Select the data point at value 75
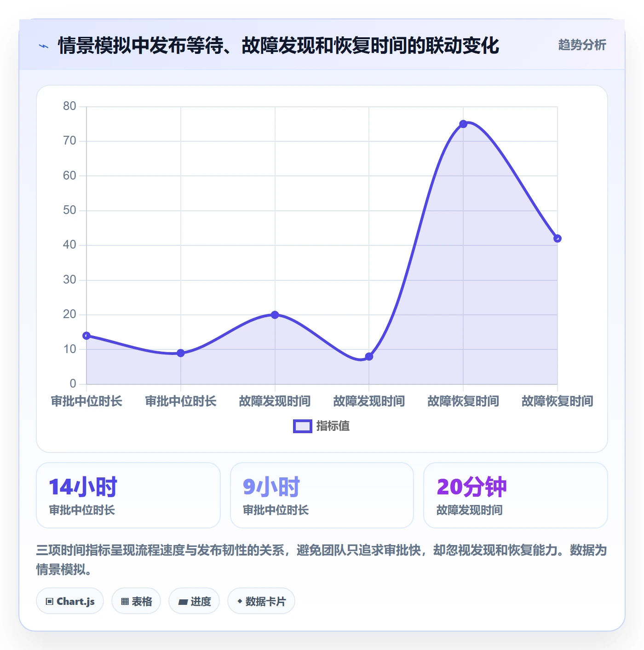Viewport: 644px width, 650px height. tap(463, 124)
